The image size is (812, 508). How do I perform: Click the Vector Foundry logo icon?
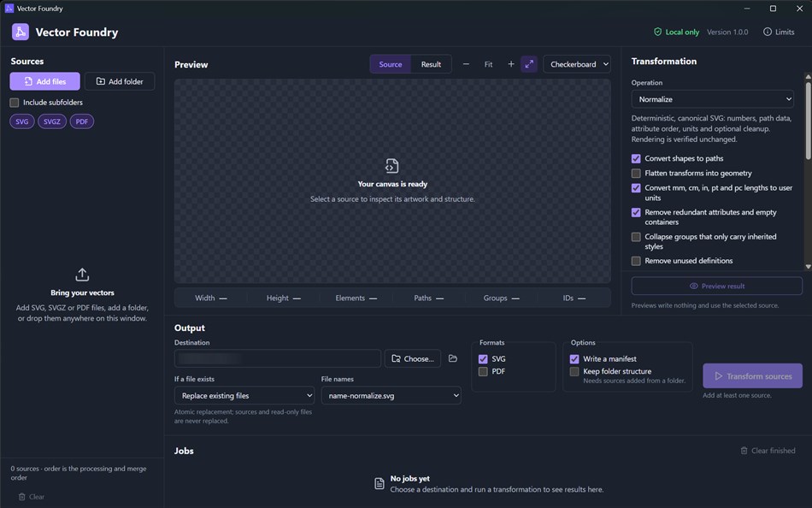point(21,32)
